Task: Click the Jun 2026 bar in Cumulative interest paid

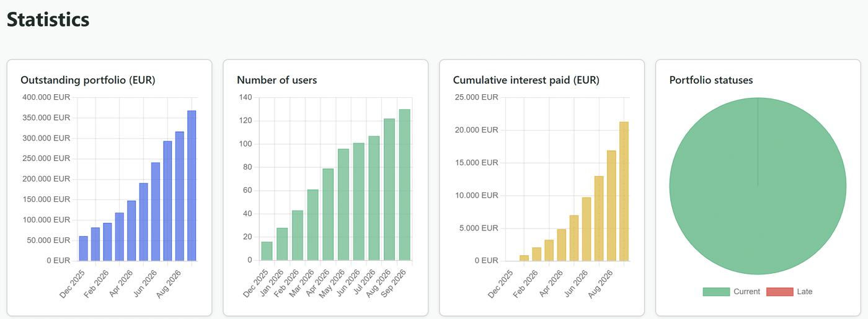Action: [586, 229]
